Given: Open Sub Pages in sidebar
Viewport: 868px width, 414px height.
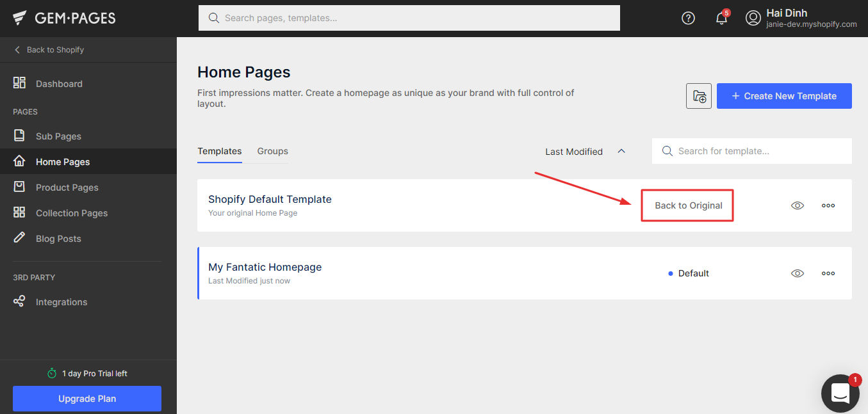Looking at the screenshot, I should pos(88,136).
